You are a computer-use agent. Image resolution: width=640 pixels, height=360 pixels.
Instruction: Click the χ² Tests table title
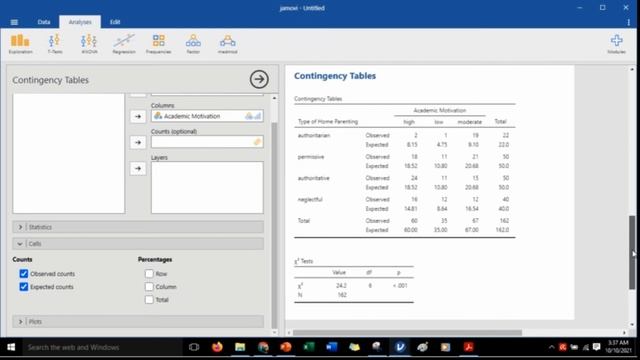point(304,261)
